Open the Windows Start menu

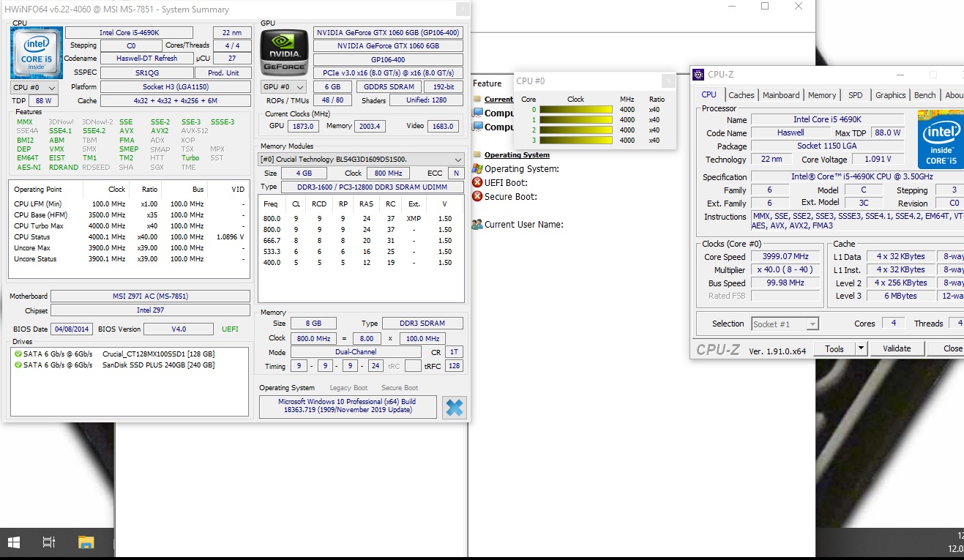(x=13, y=542)
